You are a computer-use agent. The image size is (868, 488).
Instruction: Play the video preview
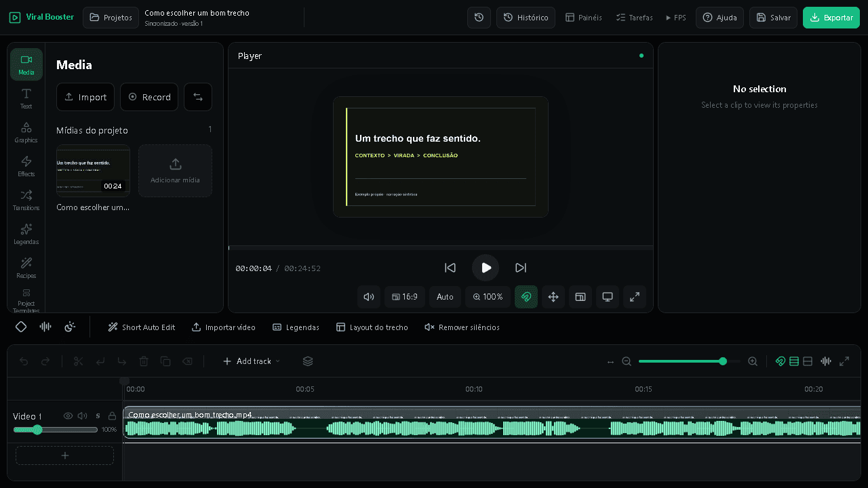click(486, 268)
